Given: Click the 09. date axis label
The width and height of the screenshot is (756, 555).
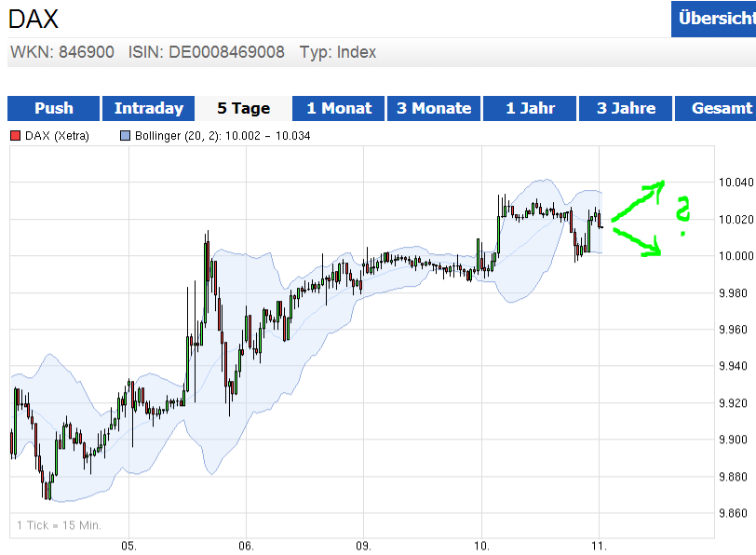Looking at the screenshot, I should click(x=363, y=547).
